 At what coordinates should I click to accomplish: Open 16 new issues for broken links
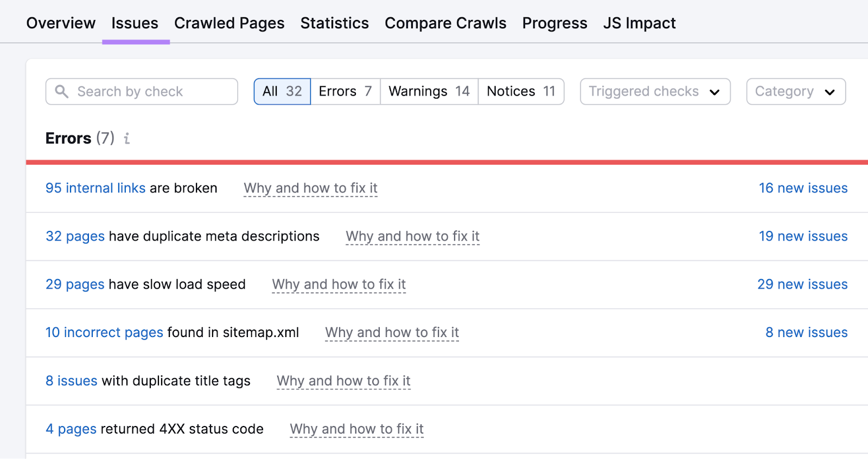(x=803, y=188)
